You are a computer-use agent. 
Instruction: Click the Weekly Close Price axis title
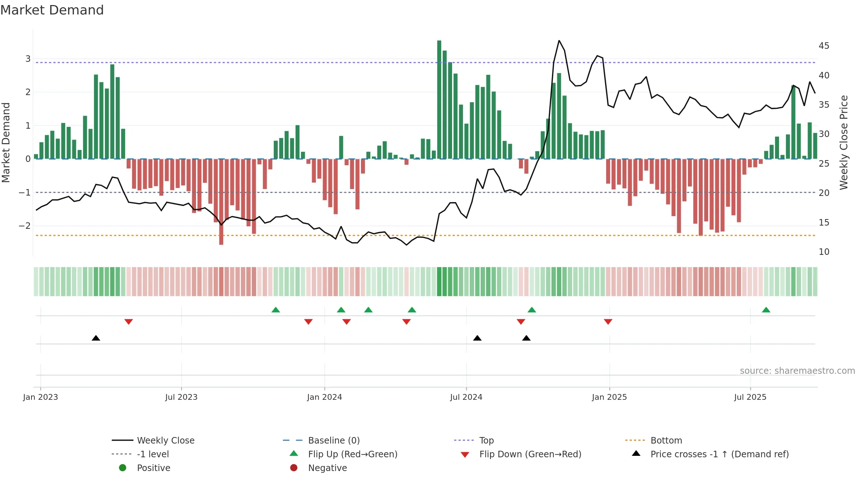pos(844,142)
